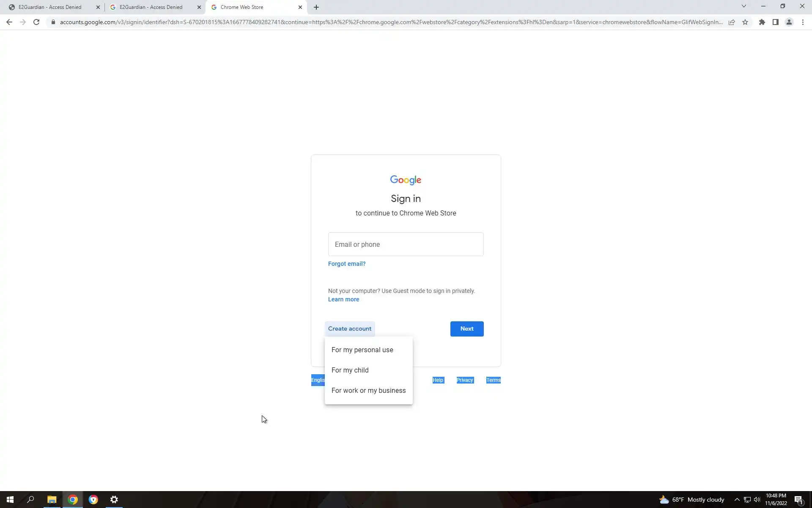Viewport: 812px width, 508px height.
Task: Expand tab search chevron in title bar
Action: (743, 6)
